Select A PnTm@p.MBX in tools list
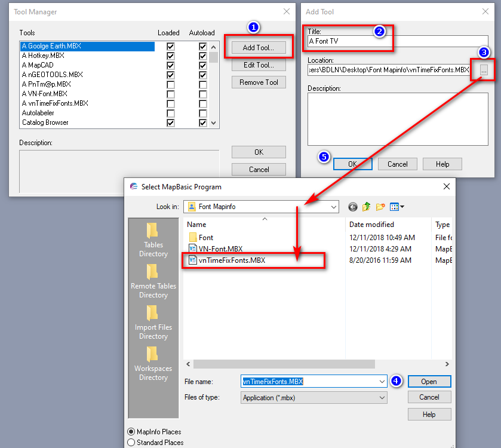501x448 pixels. [88, 84]
